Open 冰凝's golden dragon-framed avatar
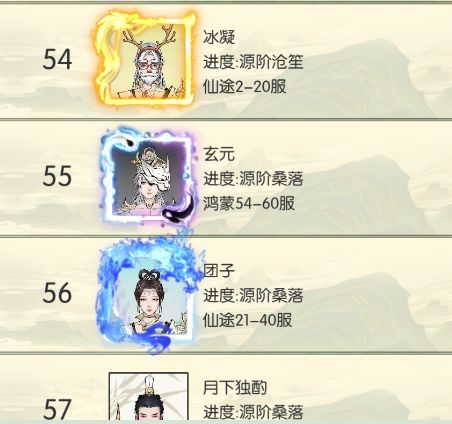 point(145,59)
